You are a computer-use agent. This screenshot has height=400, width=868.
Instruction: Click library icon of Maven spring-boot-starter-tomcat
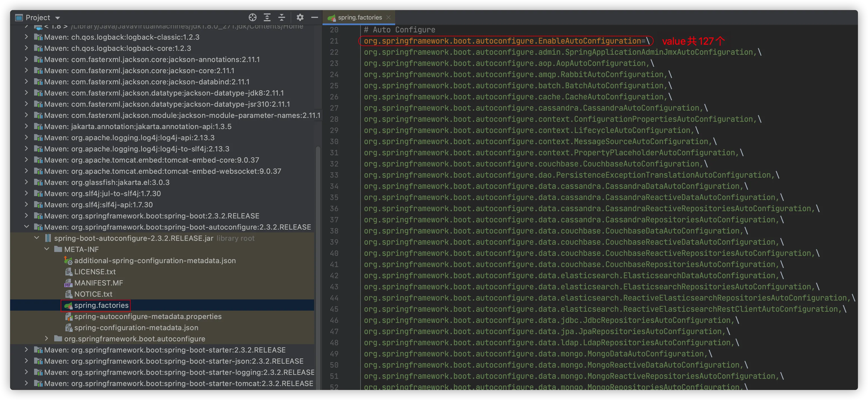pyautogui.click(x=38, y=384)
